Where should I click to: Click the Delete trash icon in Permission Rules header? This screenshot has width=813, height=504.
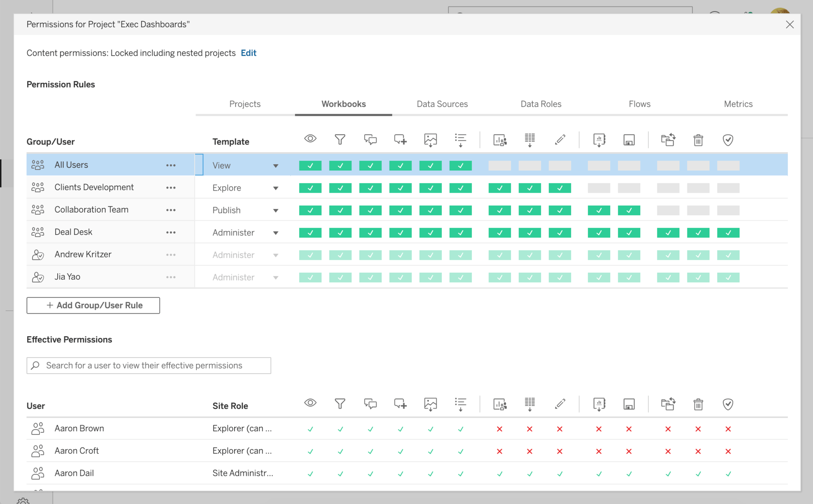[698, 140]
